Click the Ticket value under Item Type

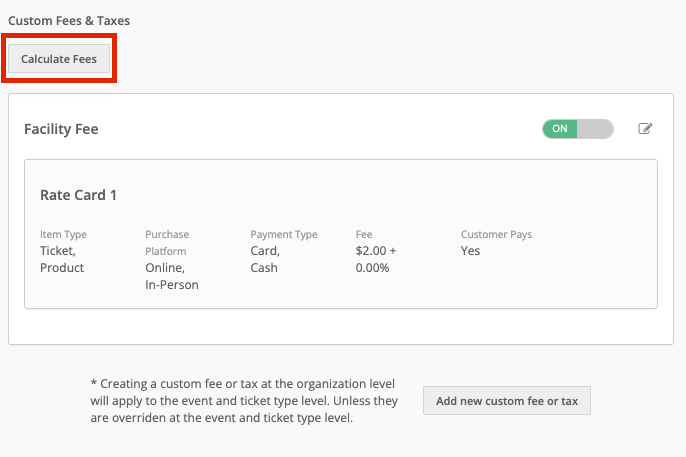point(58,251)
